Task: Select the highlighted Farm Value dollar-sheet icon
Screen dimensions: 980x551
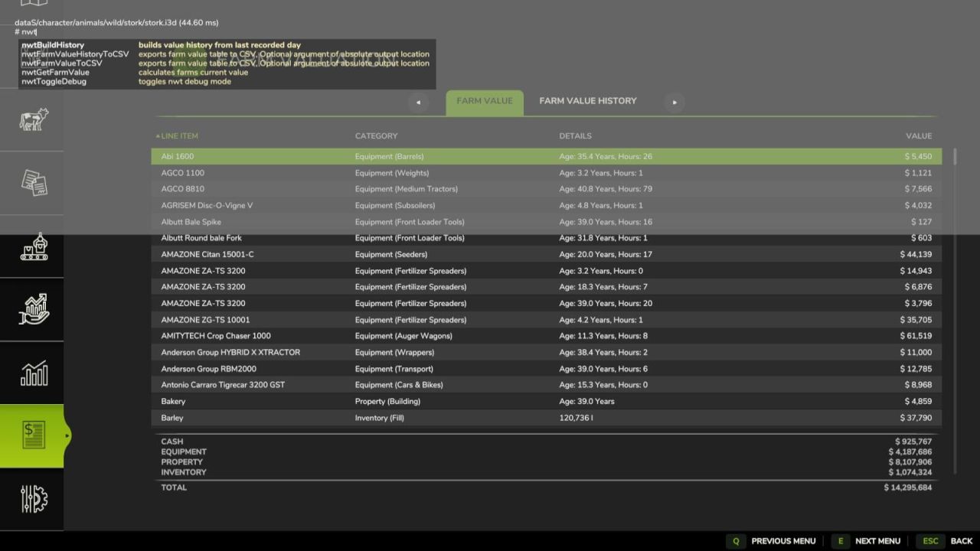Action: pyautogui.click(x=33, y=435)
